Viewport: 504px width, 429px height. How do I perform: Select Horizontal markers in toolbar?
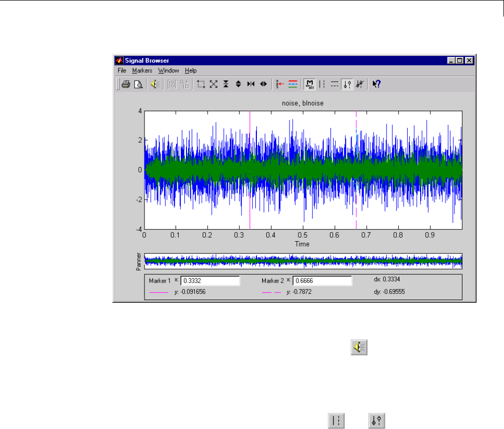[335, 84]
